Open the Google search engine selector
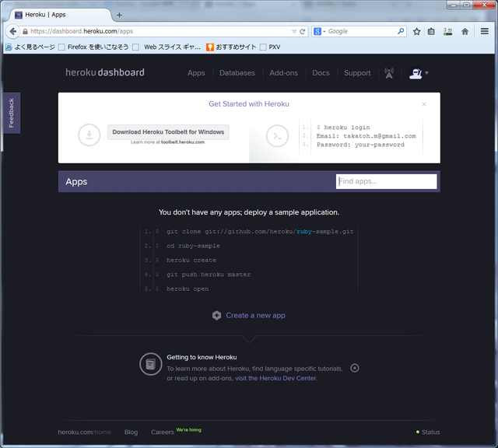 [319, 31]
